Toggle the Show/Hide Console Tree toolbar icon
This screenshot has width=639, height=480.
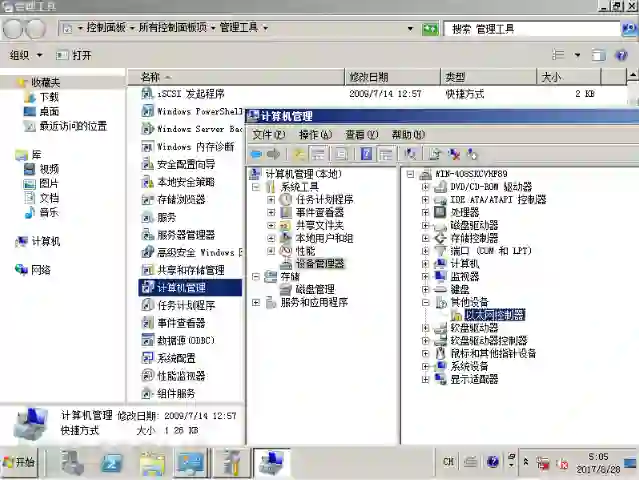318,154
